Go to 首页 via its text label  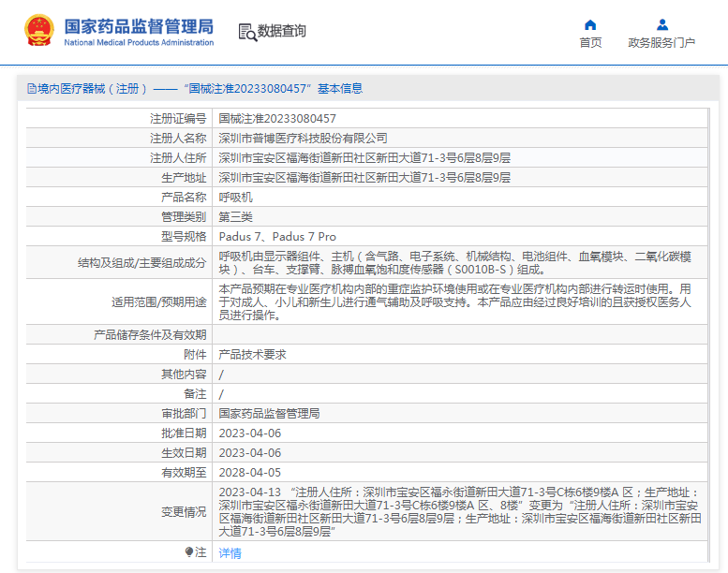tap(590, 43)
